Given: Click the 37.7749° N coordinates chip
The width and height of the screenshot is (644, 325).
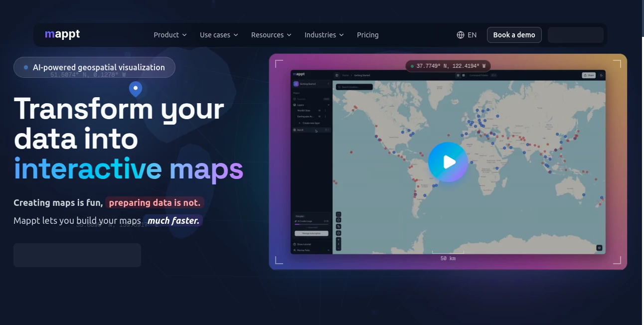Looking at the screenshot, I should coord(448,66).
